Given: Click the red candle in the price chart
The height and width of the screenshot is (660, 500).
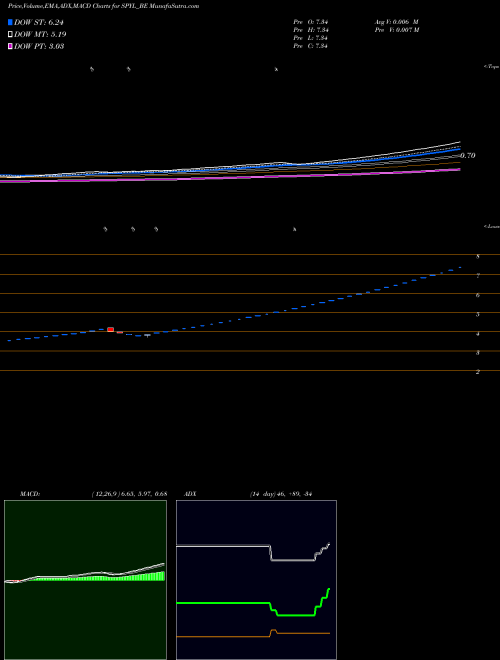Looking at the screenshot, I should point(111,329).
